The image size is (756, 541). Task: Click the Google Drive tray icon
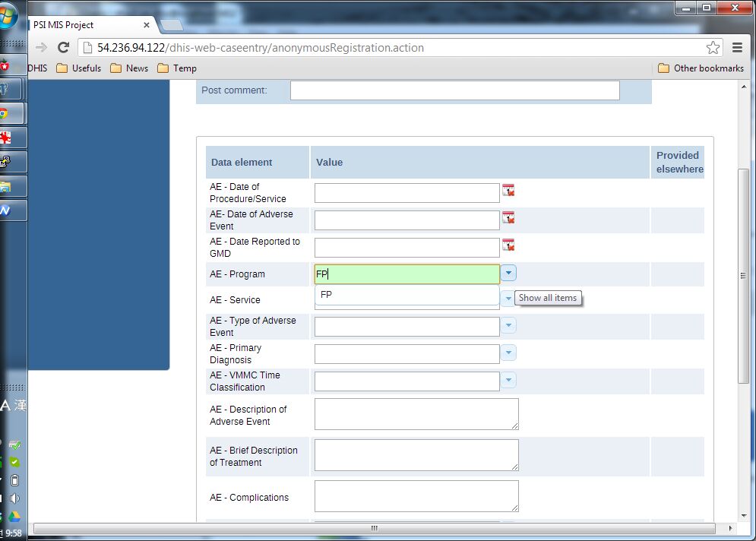(x=14, y=517)
